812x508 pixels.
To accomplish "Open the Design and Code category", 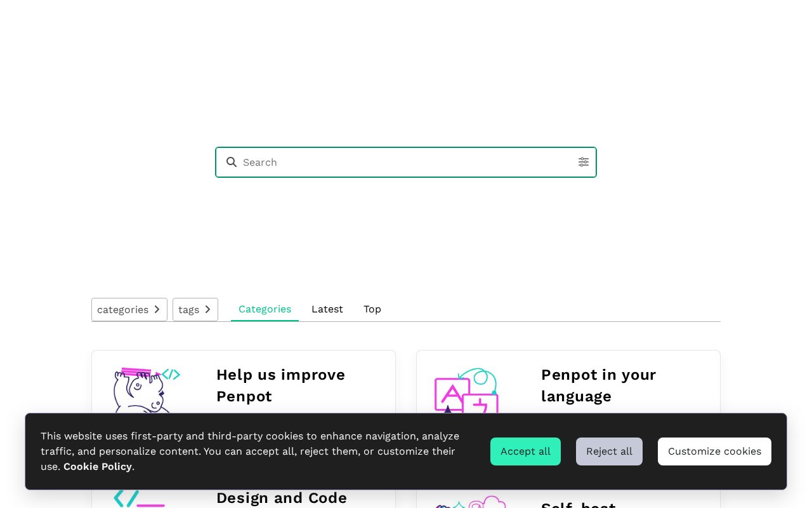I will click(x=282, y=498).
